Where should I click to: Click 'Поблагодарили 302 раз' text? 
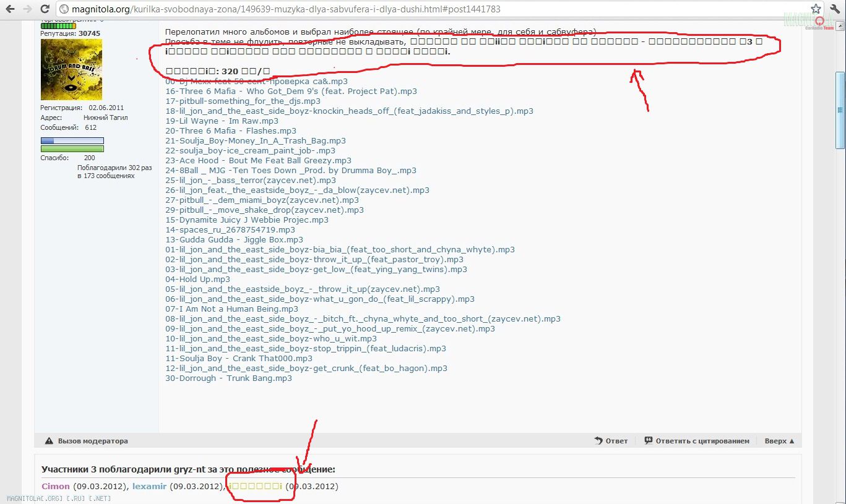[x=114, y=168]
